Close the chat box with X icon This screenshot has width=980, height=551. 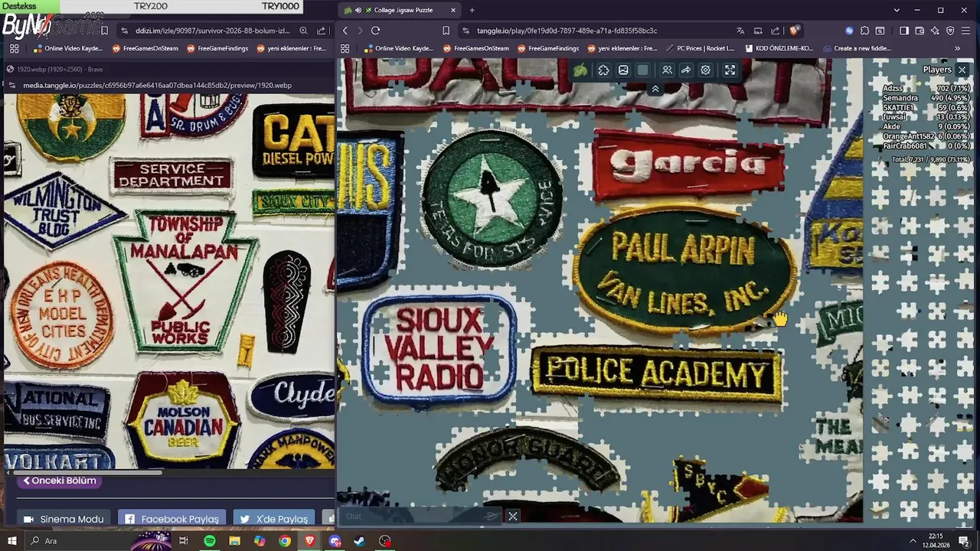513,517
